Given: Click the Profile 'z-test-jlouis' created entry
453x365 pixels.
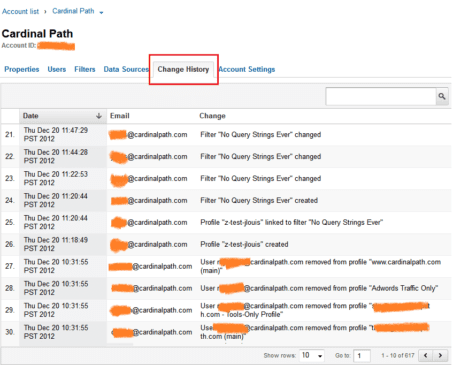Looking at the screenshot, I should (244, 244).
